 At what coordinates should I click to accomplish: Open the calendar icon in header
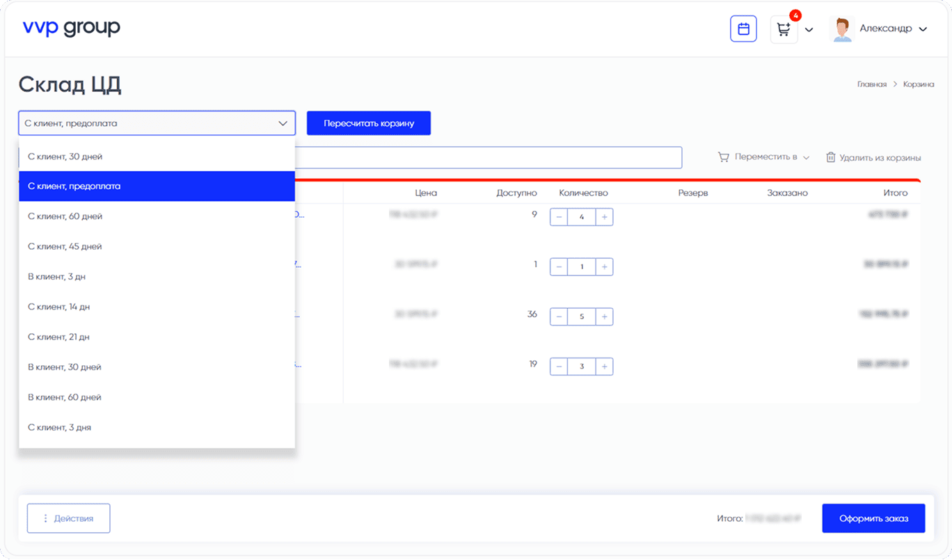(743, 29)
